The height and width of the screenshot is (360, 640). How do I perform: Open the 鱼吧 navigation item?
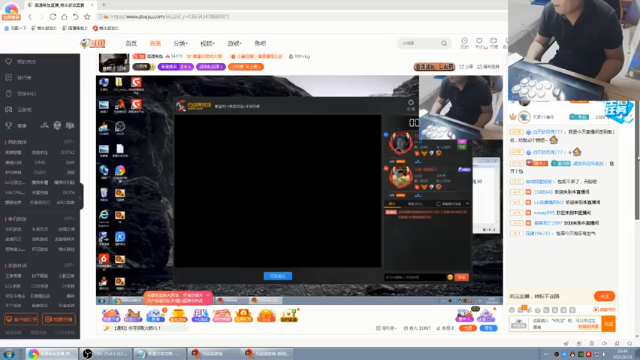(260, 43)
